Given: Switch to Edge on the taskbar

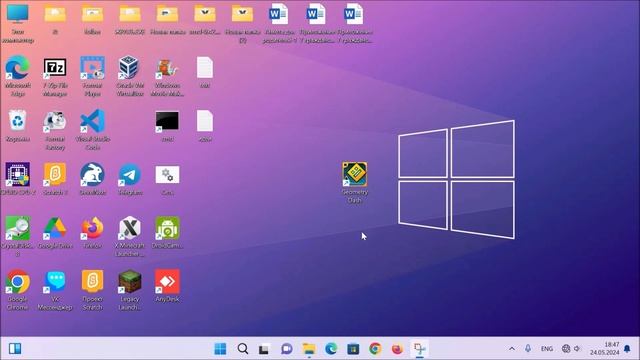Looking at the screenshot, I should tap(331, 349).
